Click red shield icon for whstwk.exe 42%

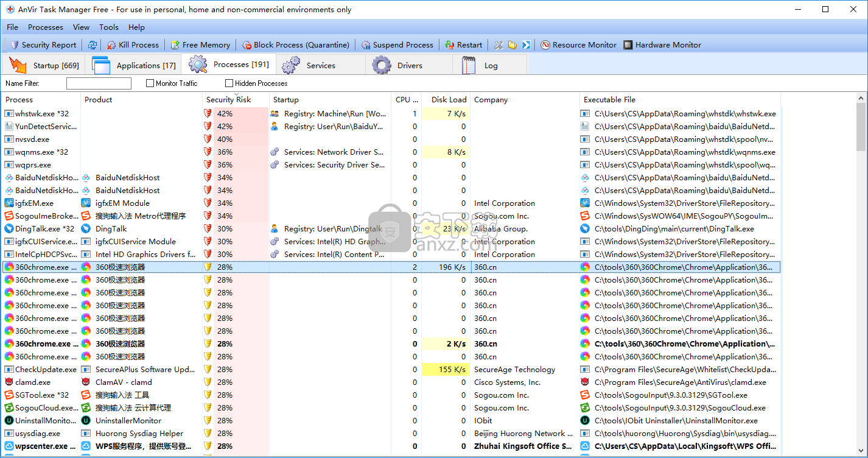(x=208, y=113)
